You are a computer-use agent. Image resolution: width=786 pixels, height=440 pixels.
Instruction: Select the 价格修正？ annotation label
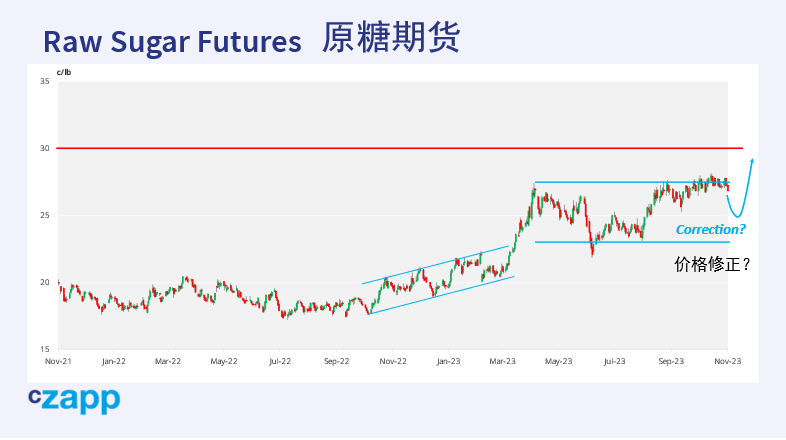712,265
